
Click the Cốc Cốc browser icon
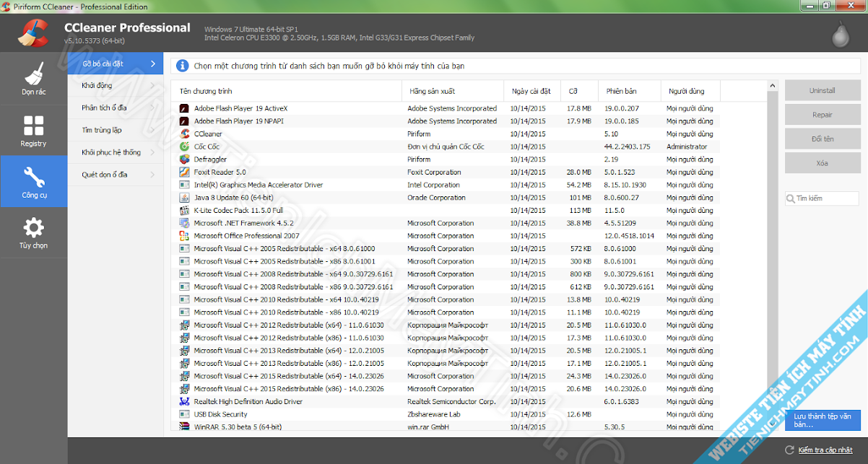(184, 146)
